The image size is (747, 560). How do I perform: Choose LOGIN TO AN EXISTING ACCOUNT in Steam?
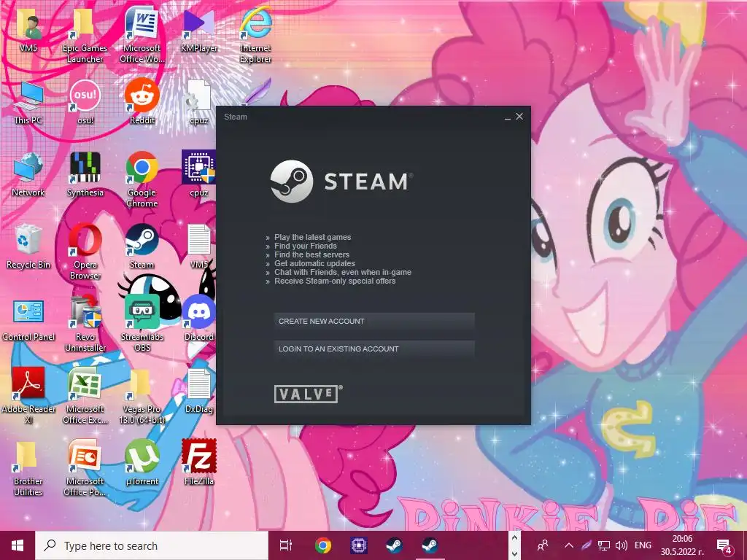click(374, 349)
